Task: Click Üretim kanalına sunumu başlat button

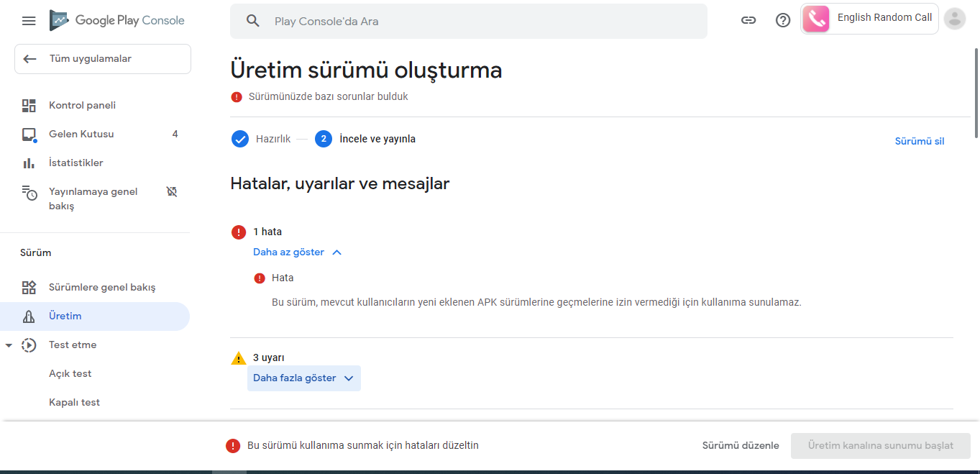Action: (881, 446)
